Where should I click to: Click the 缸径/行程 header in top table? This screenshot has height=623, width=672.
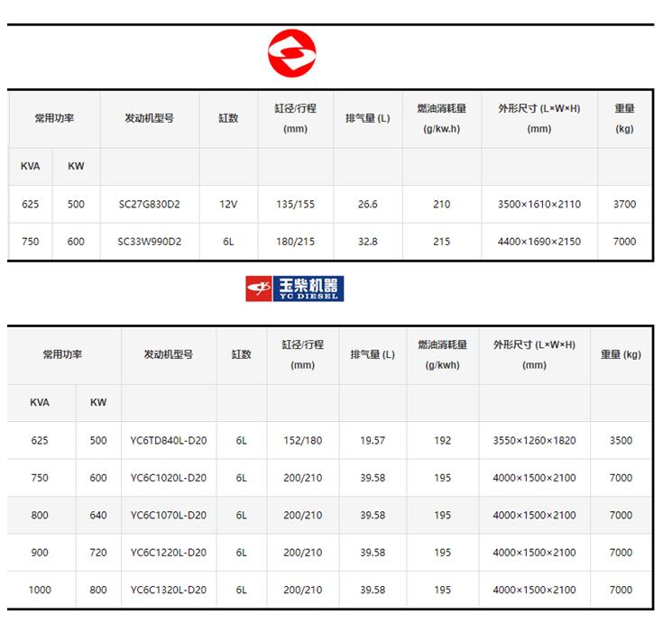(295, 118)
